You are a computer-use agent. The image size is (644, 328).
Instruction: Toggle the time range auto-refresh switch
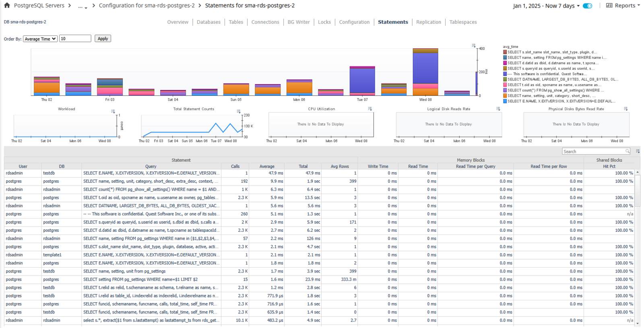588,6
